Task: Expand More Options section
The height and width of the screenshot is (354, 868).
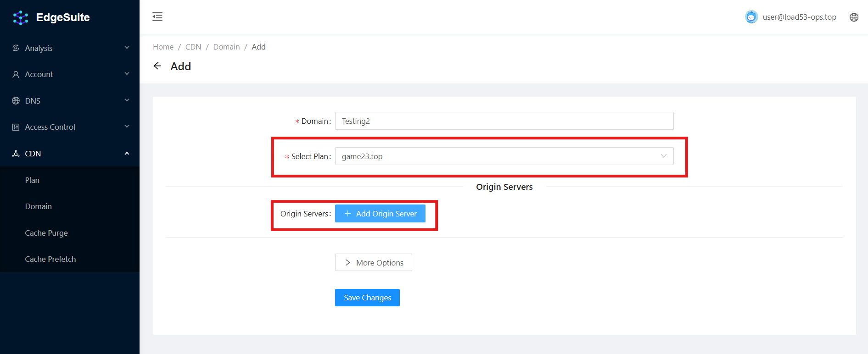Action: tap(373, 262)
